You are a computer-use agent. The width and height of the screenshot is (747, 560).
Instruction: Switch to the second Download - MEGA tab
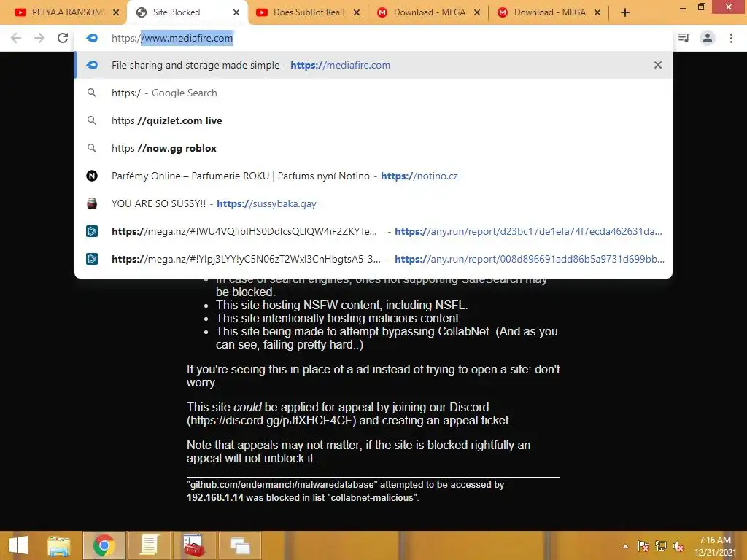[x=549, y=12]
